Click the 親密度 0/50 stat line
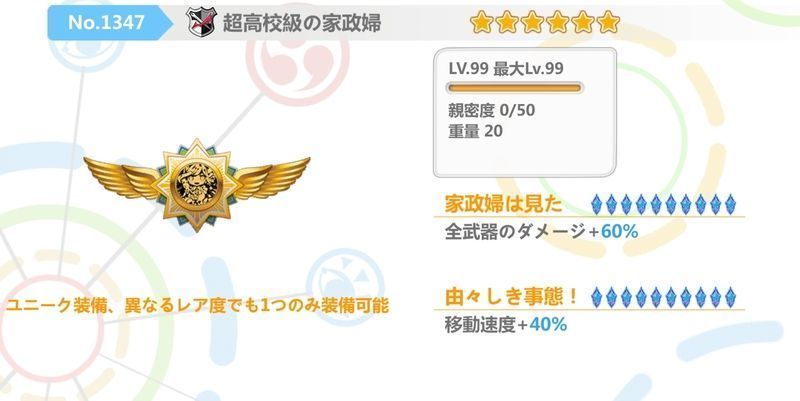Screen dimensions: 800x401 [x=491, y=110]
